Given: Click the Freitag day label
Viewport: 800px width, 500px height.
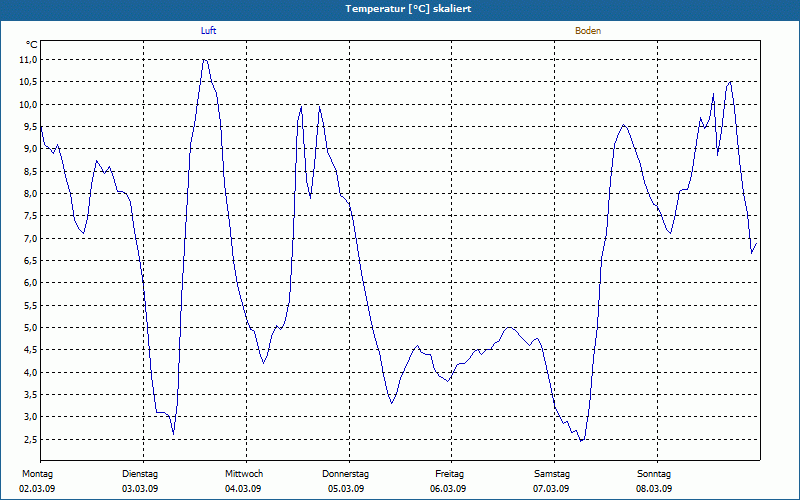Looking at the screenshot, I should [449, 474].
